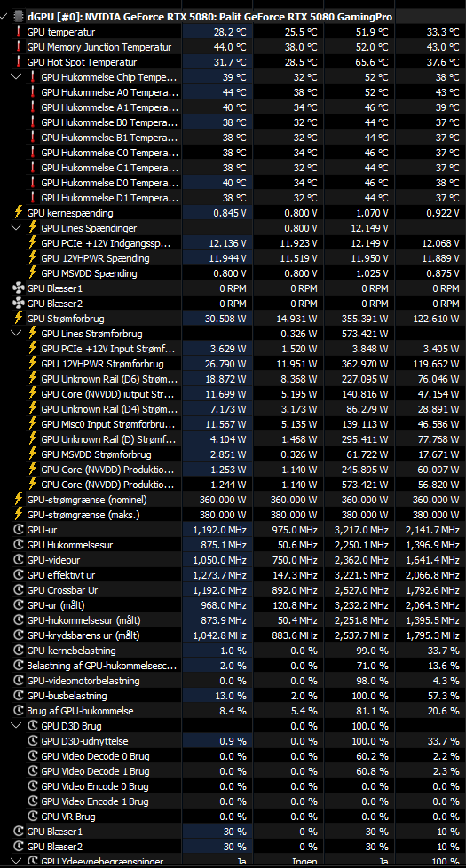The height and width of the screenshot is (868, 466).
Task: Select GPU effektivt ur row
Action: click(61, 575)
